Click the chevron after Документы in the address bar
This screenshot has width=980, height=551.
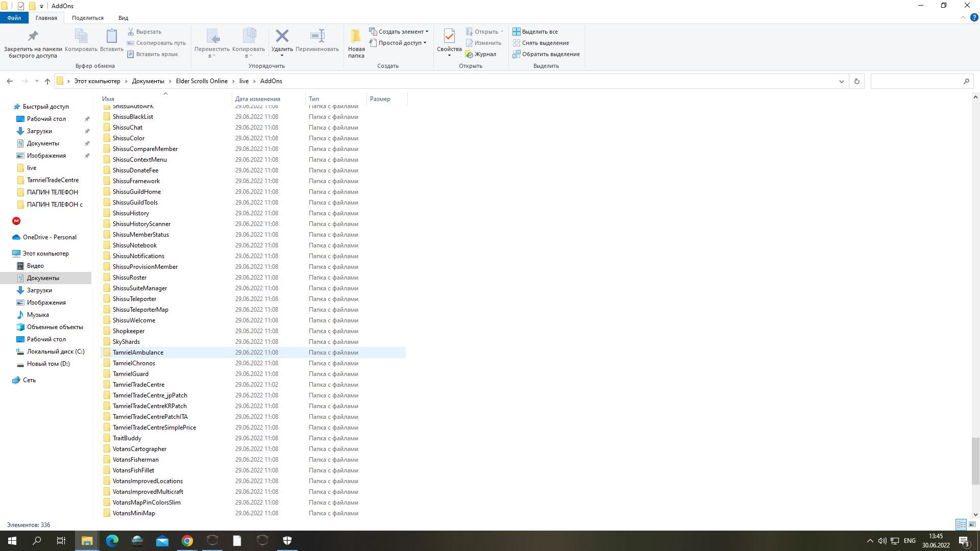pos(170,81)
